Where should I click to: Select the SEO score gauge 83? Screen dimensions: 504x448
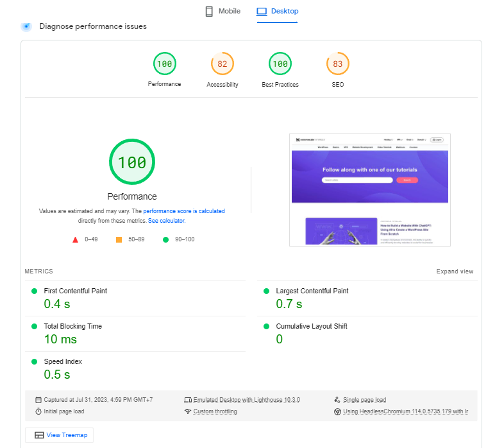(337, 64)
